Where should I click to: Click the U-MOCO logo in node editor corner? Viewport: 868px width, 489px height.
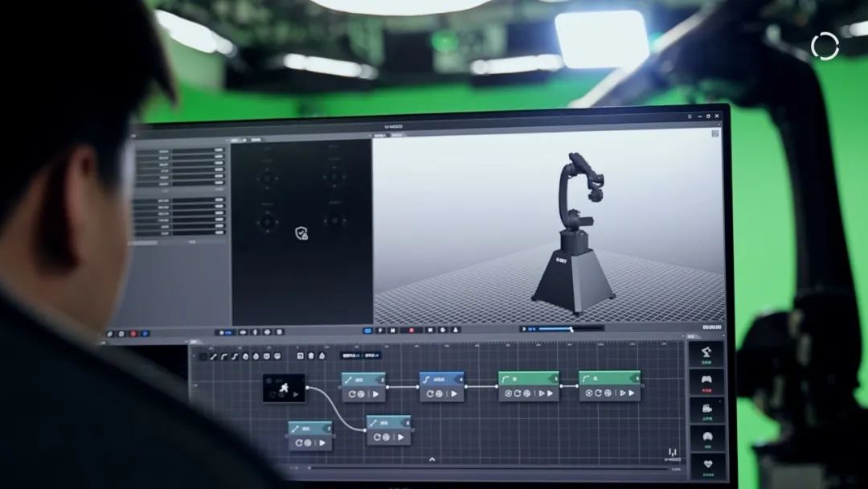coord(672,454)
